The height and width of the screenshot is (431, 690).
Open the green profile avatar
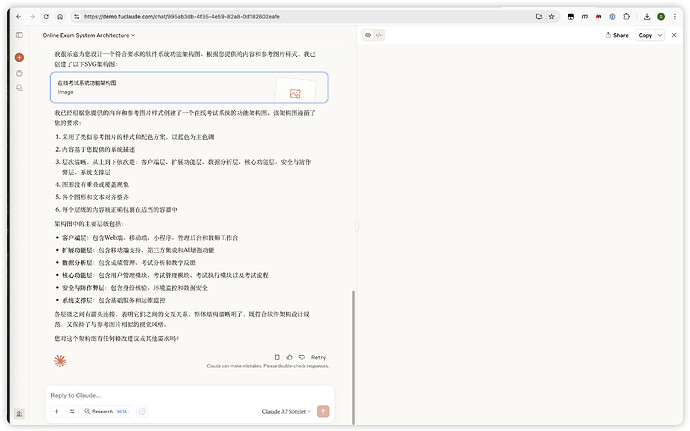click(x=661, y=17)
